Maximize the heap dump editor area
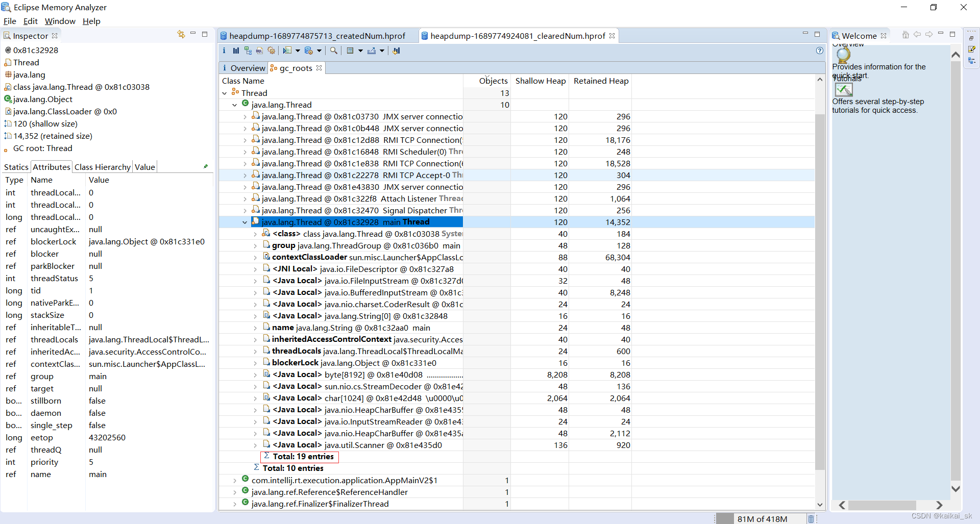The width and height of the screenshot is (980, 524). [817, 34]
